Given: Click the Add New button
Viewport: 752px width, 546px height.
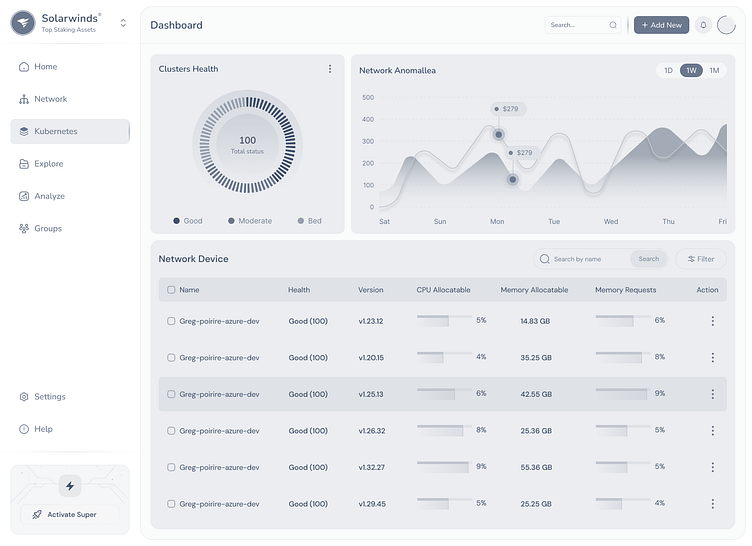Looking at the screenshot, I should click(x=661, y=25).
